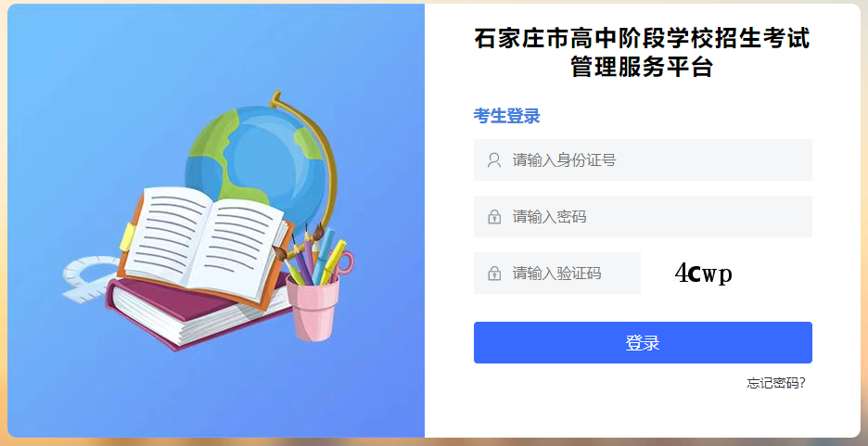The width and height of the screenshot is (868, 446).
Task: Click the user icon in ID field
Action: (x=493, y=160)
